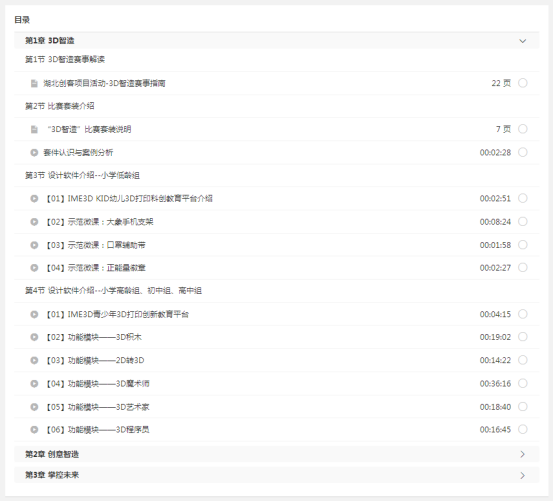Click document icon for 湖北创客项目活动-3D智造赛事指南
Viewport: 554px width, 501px height.
coord(34,83)
